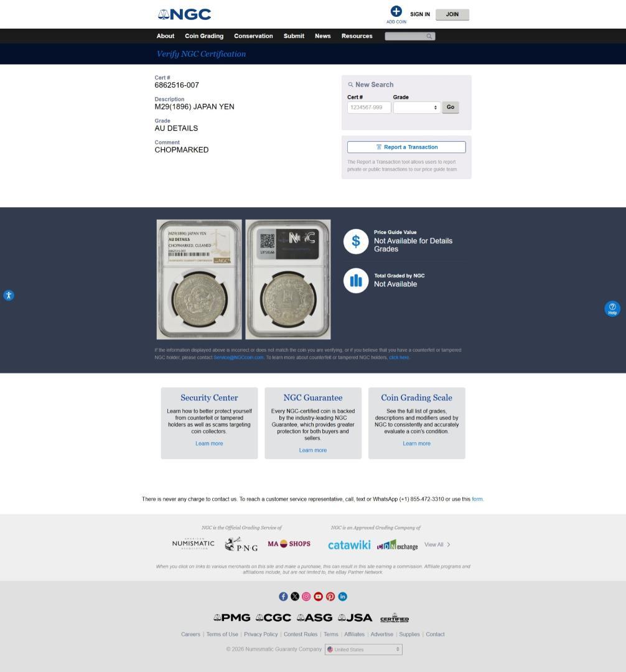The height and width of the screenshot is (672, 626).
Task: Click the Add Coin plus icon
Action: (x=396, y=11)
